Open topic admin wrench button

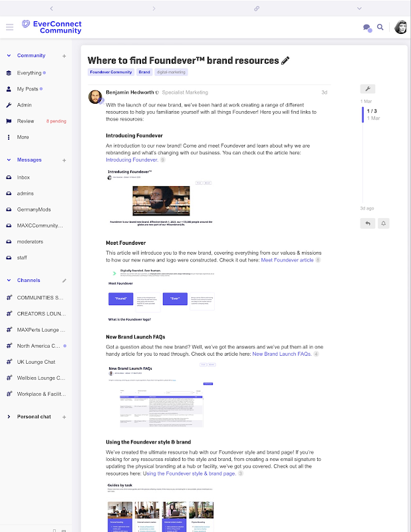tap(368, 89)
